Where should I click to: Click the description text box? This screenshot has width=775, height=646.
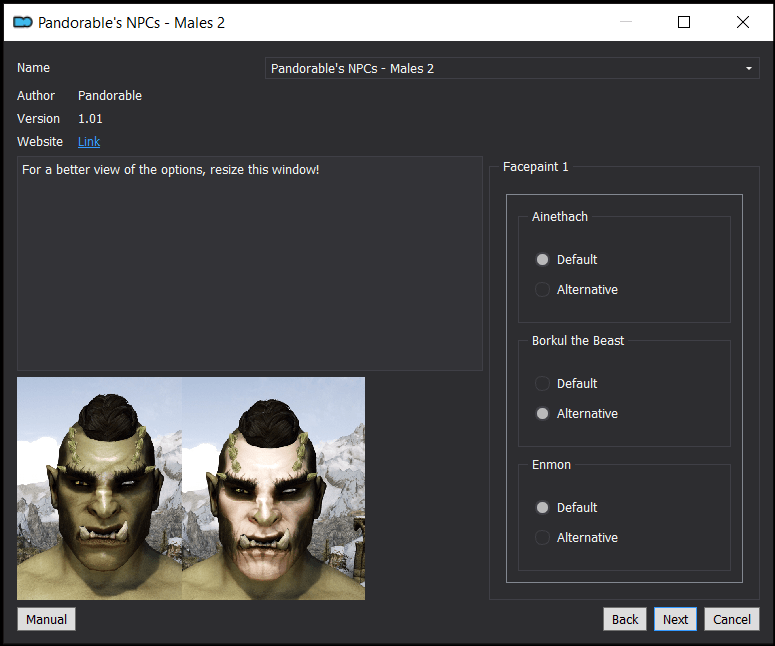pyautogui.click(x=250, y=263)
